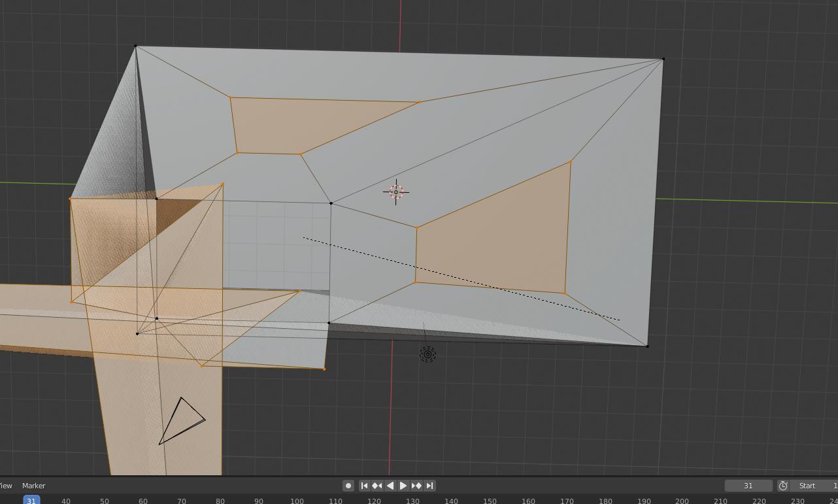Click the 3D cursor in the viewport
Viewport: 838px width, 504px height.
pos(396,192)
